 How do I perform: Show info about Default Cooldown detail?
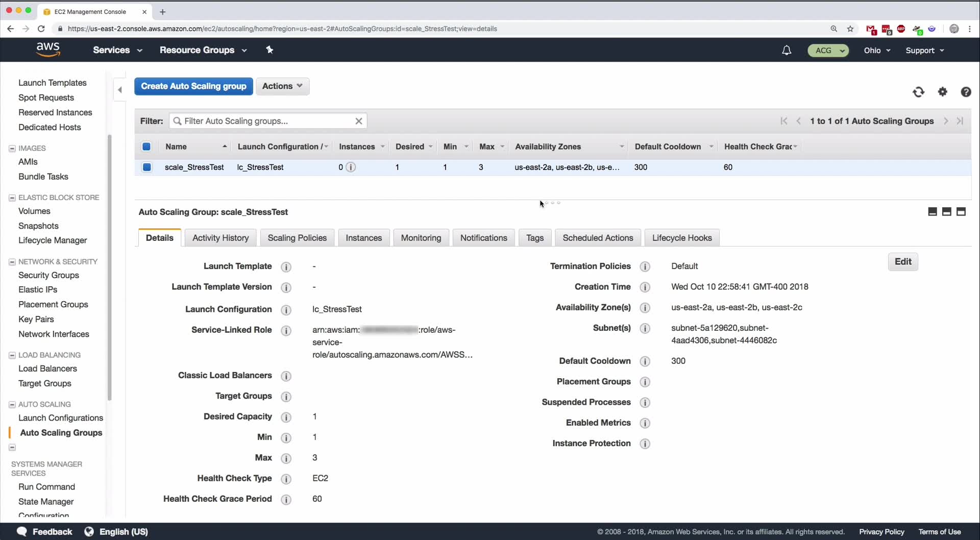coord(645,361)
